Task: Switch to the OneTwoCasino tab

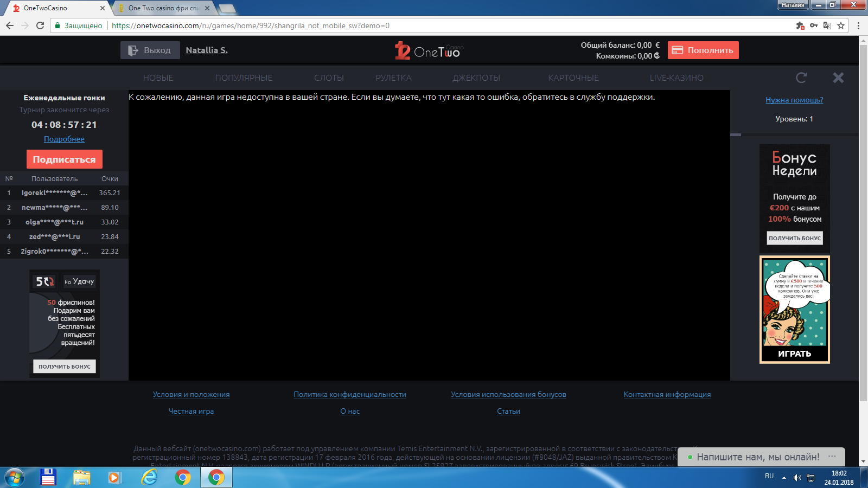Action: click(58, 8)
